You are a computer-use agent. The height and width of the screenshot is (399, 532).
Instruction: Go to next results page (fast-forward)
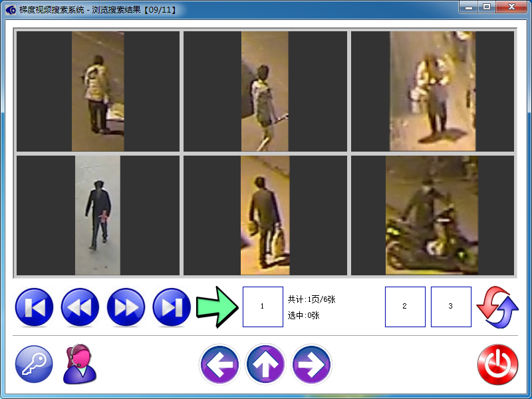[126, 307]
